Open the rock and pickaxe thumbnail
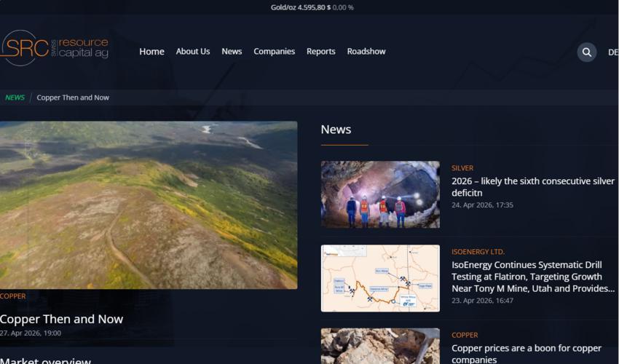 pyautogui.click(x=380, y=346)
